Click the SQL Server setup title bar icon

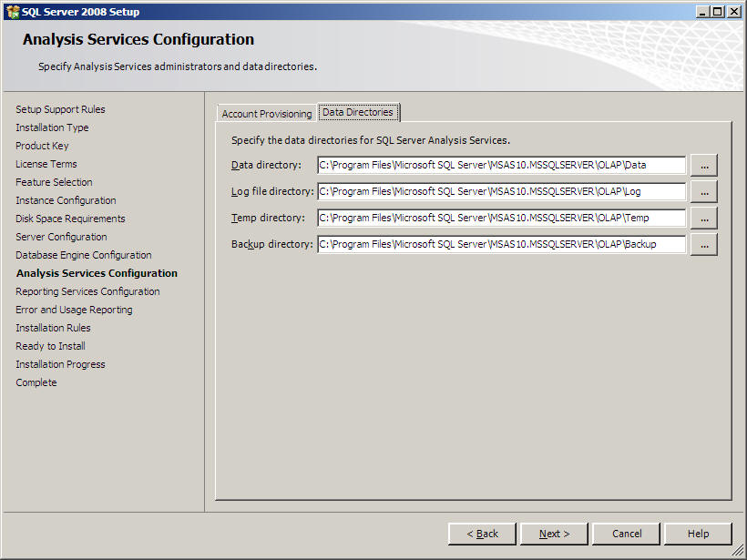tap(13, 12)
